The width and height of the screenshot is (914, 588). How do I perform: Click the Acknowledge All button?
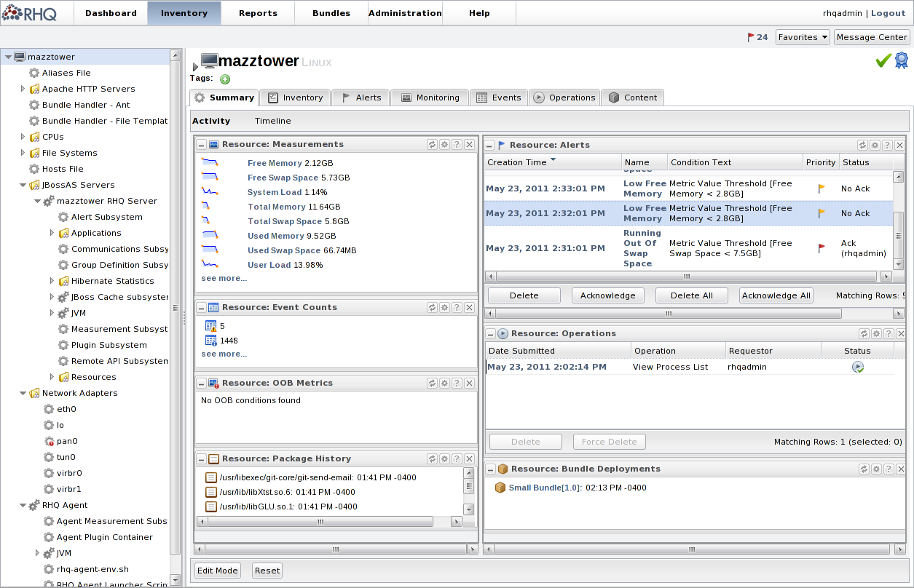774,295
